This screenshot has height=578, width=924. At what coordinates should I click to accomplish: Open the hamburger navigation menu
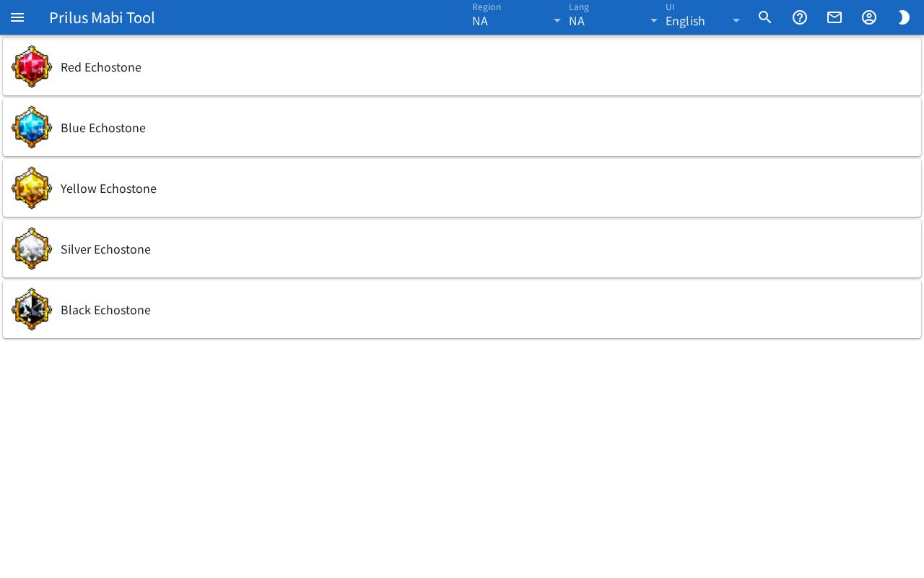(17, 17)
